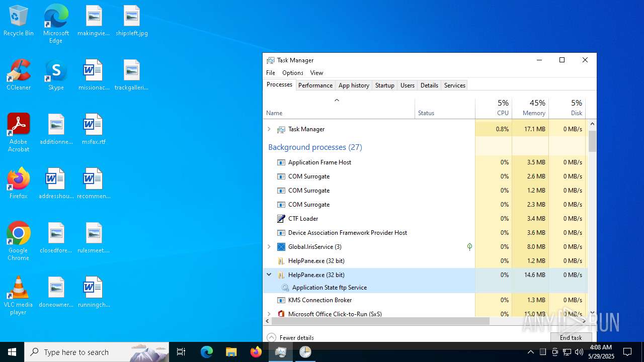This screenshot has height=362, width=644.
Task: Launch Firefox from the taskbar
Action: tap(256, 352)
